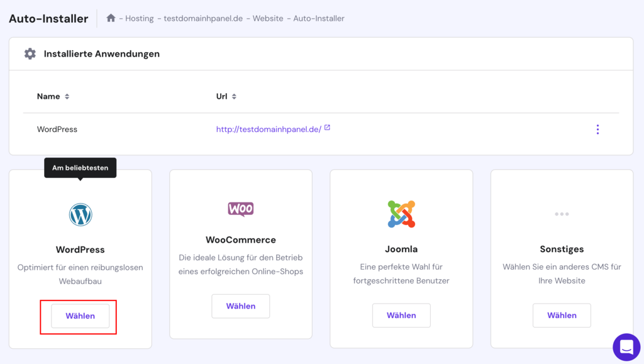The image size is (644, 364).
Task: Click Wählen under WooCommerce
Action: click(x=240, y=306)
